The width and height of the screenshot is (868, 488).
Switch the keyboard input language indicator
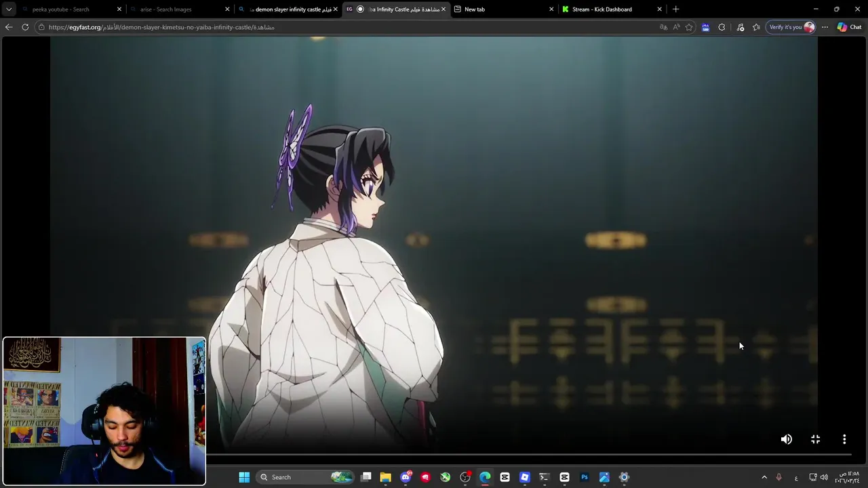(796, 478)
